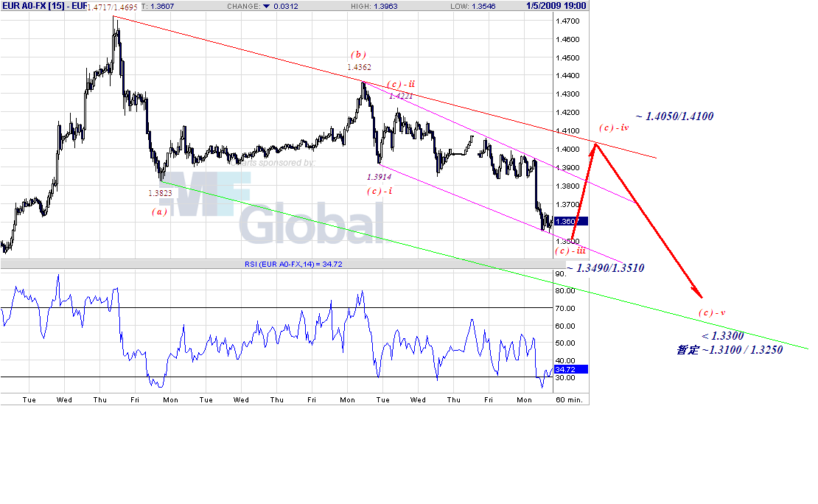
Task: Click the 1.4000 price axis label
Action: pyautogui.click(x=567, y=150)
